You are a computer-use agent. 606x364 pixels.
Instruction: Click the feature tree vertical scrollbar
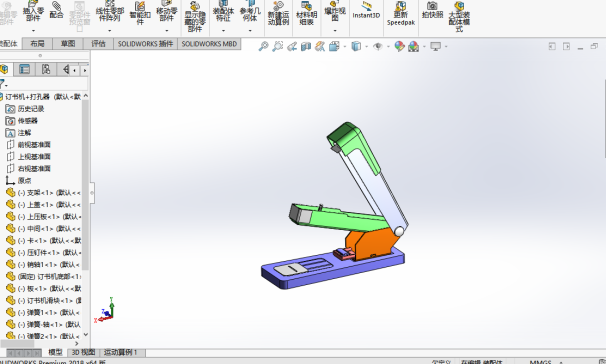pos(85,185)
